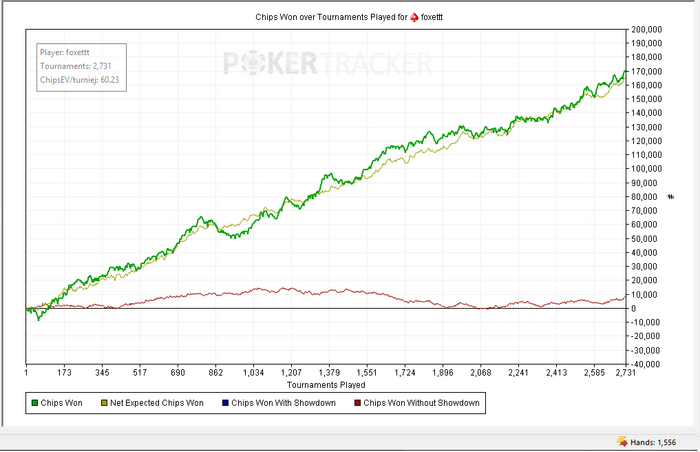Click the -40,000 y-axis label
700x452 pixels.
click(x=645, y=364)
